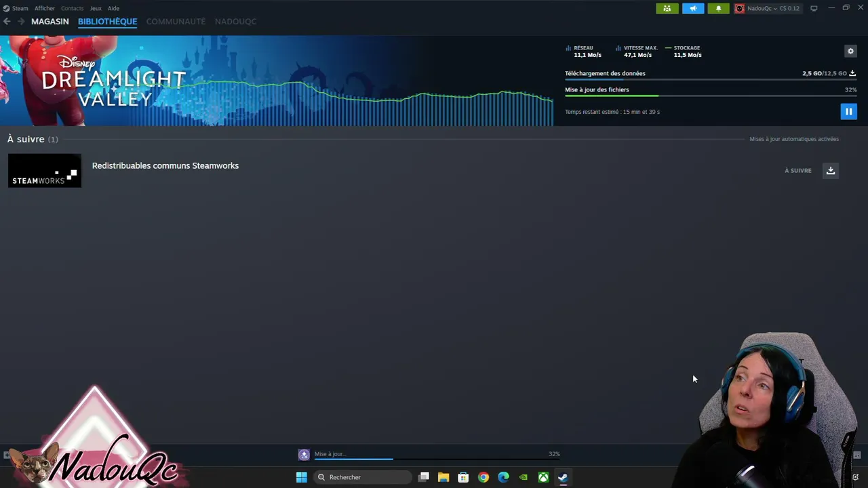Pause the Dreamlight Valley download
This screenshot has width=868, height=488.
[x=848, y=111]
